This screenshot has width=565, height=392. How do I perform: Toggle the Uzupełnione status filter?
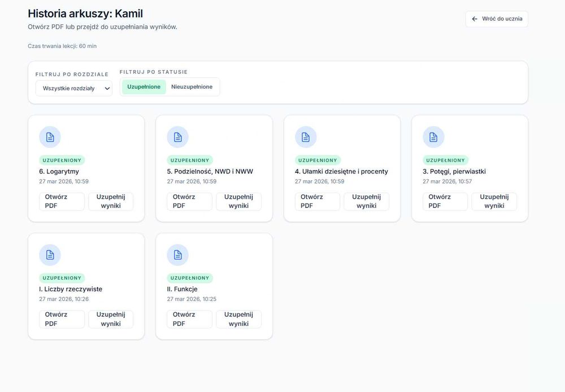[x=144, y=87]
